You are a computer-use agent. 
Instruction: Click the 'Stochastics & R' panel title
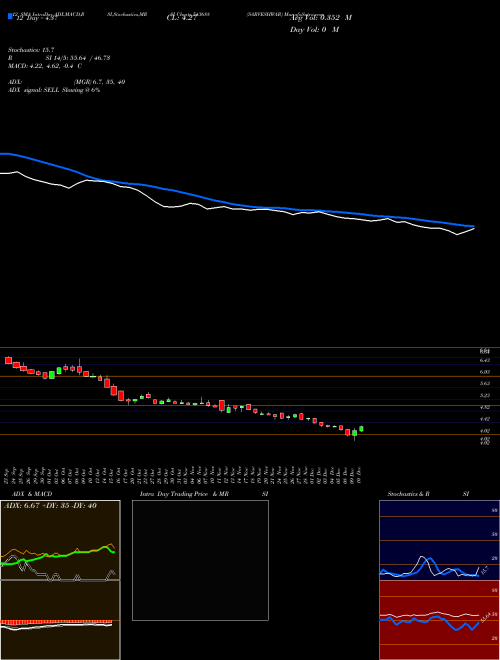point(408,494)
